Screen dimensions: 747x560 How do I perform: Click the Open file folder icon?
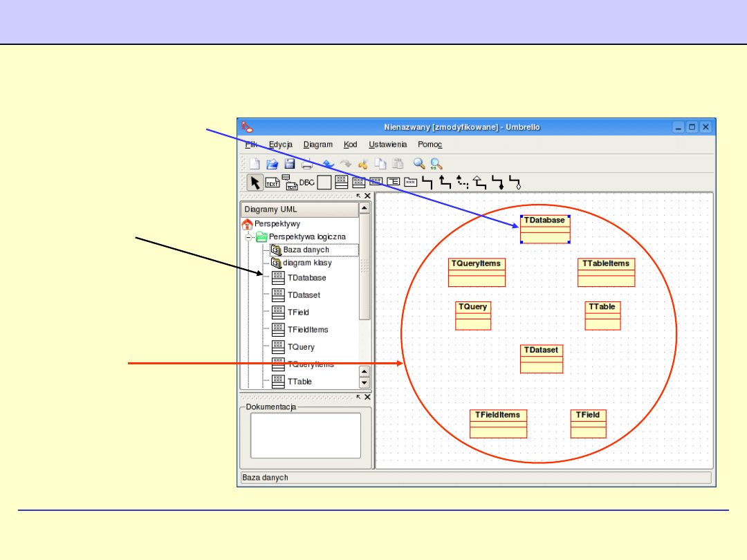[x=273, y=164]
